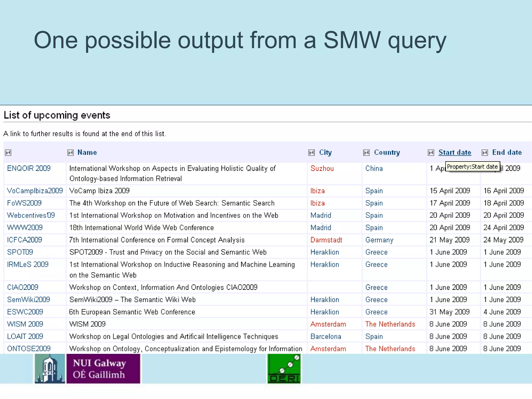This screenshot has height=399, width=532.
Task: Click sort icon beside Name header
Action: tap(70, 153)
